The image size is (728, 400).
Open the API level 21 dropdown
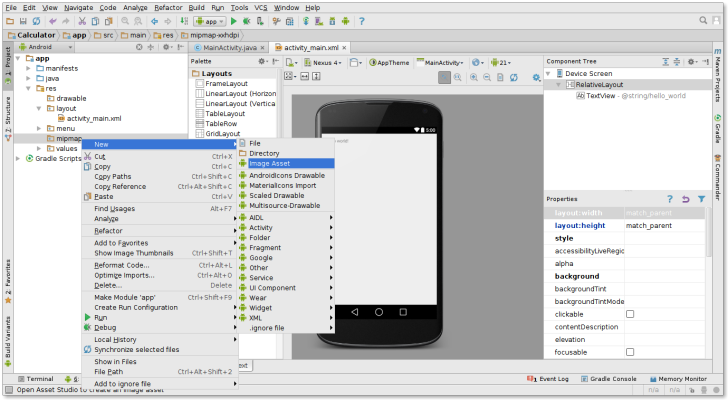click(501, 63)
